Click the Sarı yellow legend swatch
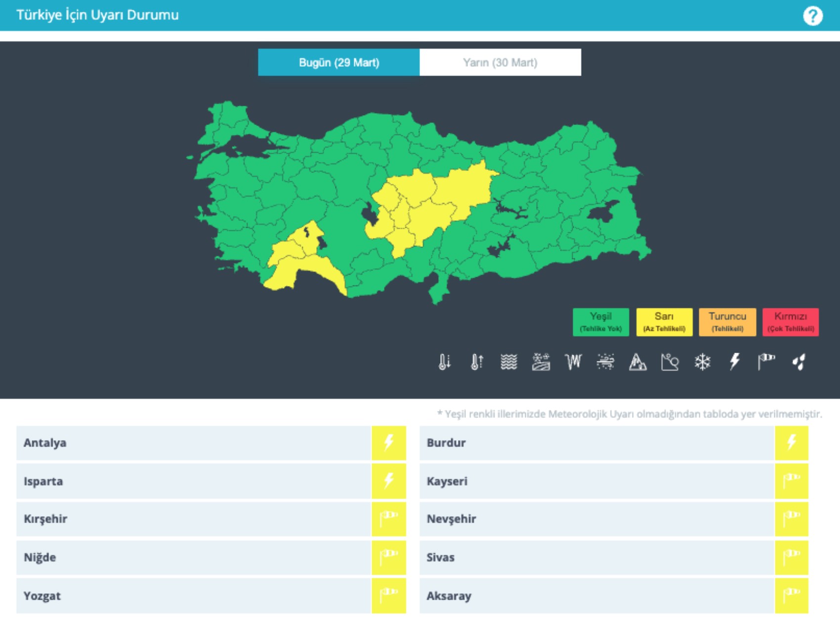840x620 pixels. 664,322
